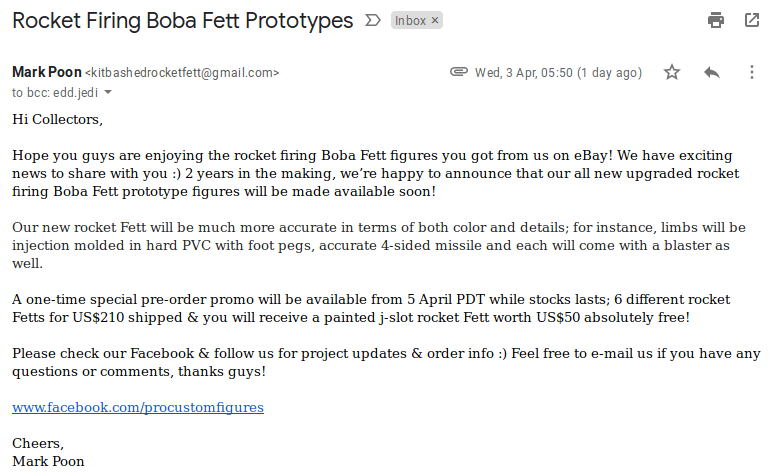Star the email from Mark Poon
Screen dimensions: 772x476
pyautogui.click(x=672, y=72)
